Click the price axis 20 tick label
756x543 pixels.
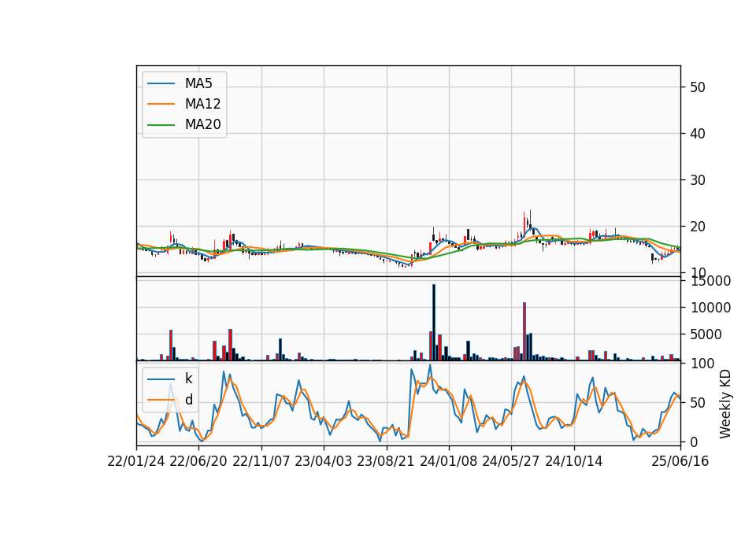(698, 227)
